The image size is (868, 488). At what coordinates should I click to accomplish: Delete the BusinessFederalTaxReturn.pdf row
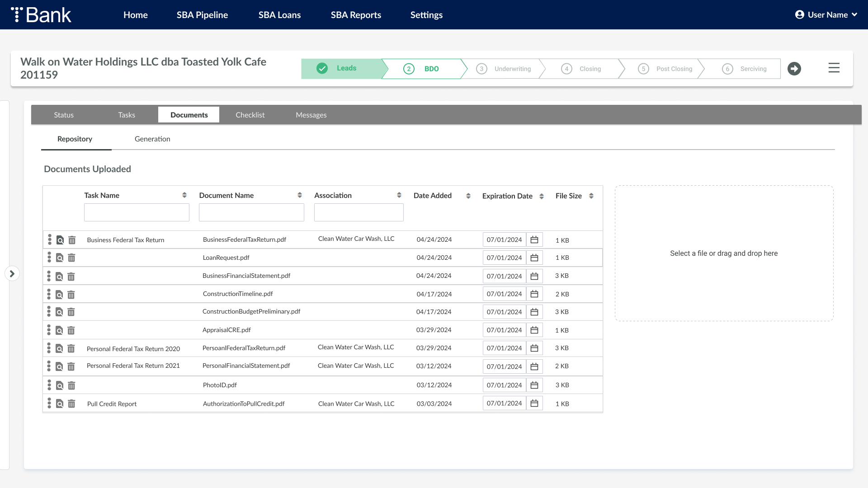pos(72,240)
